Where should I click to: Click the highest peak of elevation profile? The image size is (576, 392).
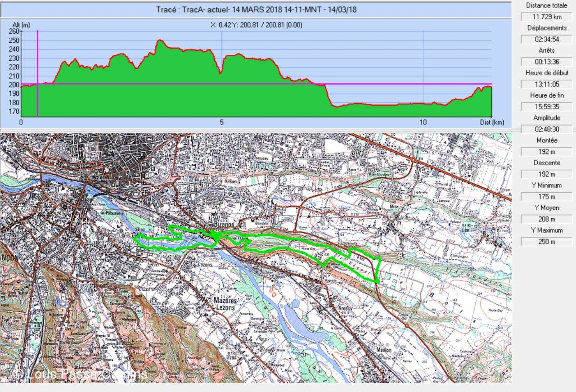[x=159, y=41]
